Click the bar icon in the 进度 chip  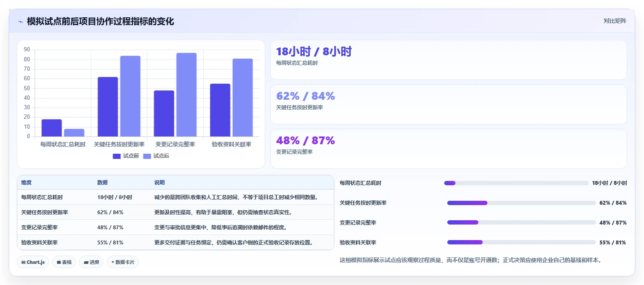pyautogui.click(x=86, y=262)
